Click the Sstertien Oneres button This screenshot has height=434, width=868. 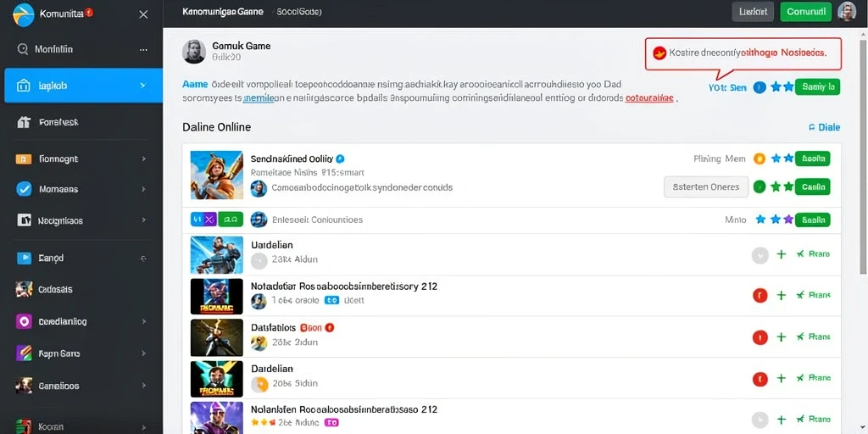click(x=706, y=187)
